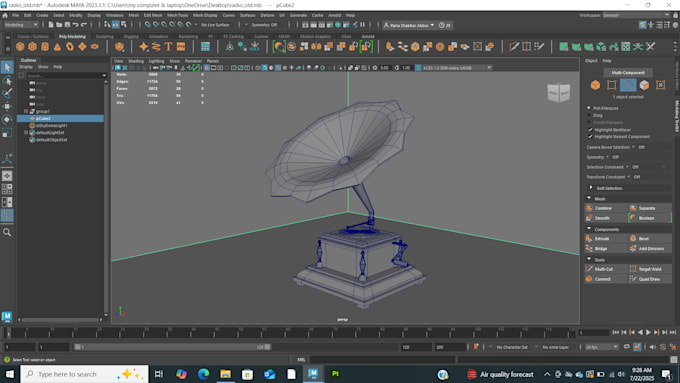Open Transform Constraint dropdown
This screenshot has height=383, width=680.
(x=628, y=177)
